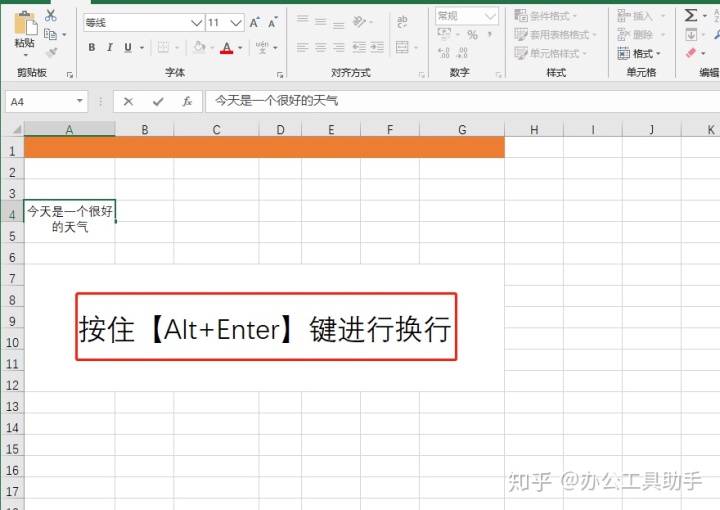720x510 pixels.
Task: Open the font color dropdown arrow
Action: click(x=240, y=48)
